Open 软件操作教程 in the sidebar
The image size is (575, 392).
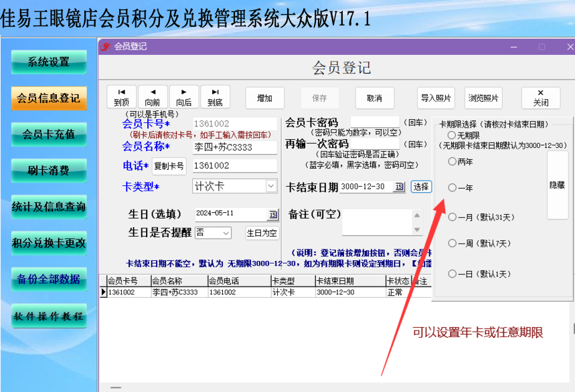point(49,316)
